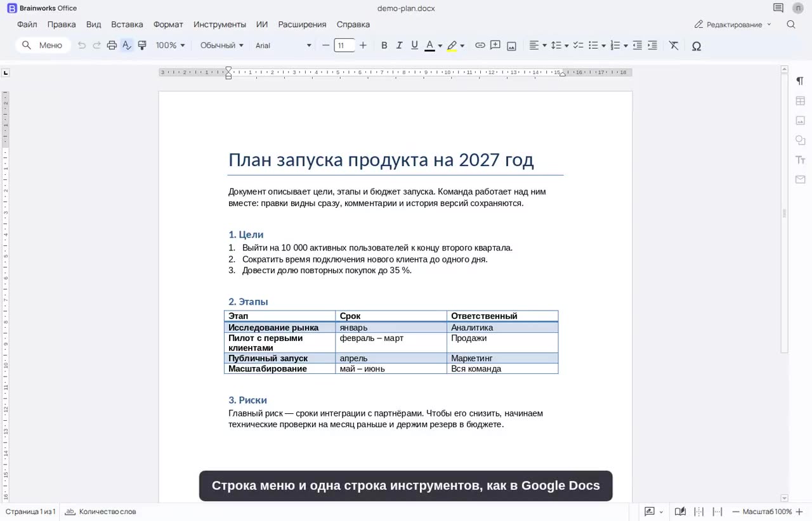Viewport: 812px width, 521px height.
Task: Toggle the spell check icon
Action: click(x=127, y=46)
